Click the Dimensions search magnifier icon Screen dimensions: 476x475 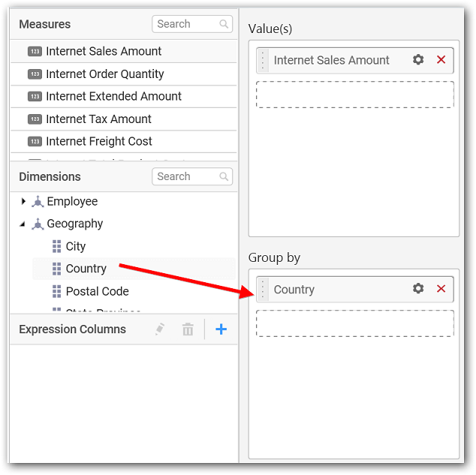pos(224,176)
